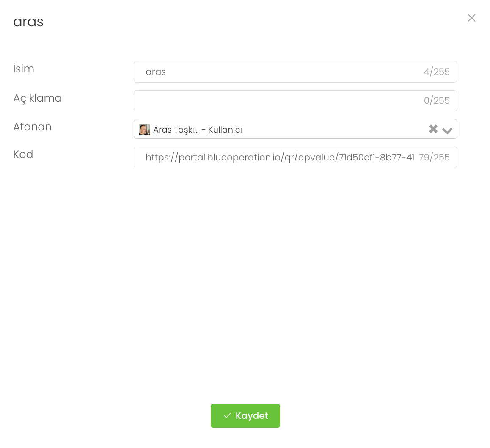The width and height of the screenshot is (490, 448).
Task: Click the aras dialog title
Action: tap(28, 22)
